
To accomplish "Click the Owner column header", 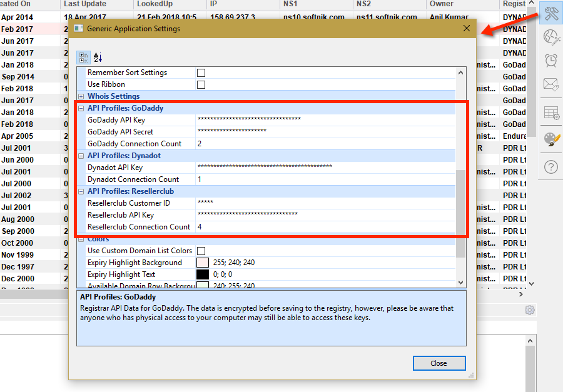I will coord(442,3).
